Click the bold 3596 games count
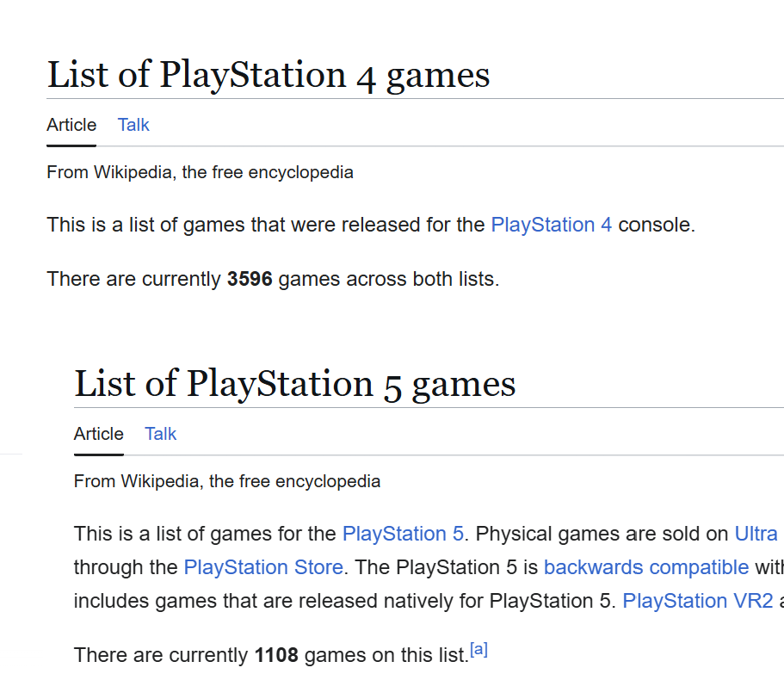This screenshot has height=674, width=784. (250, 279)
